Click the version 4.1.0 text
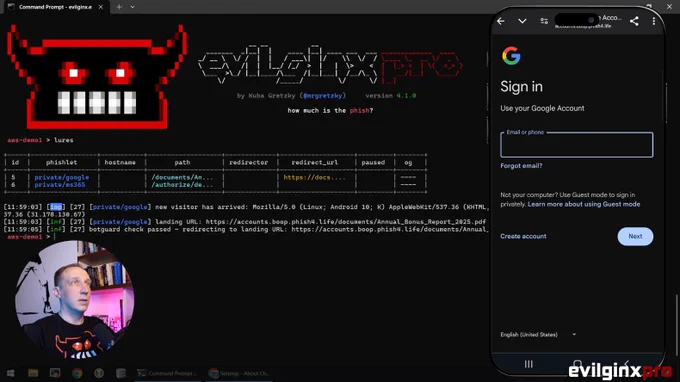The width and height of the screenshot is (680, 382). (x=390, y=96)
